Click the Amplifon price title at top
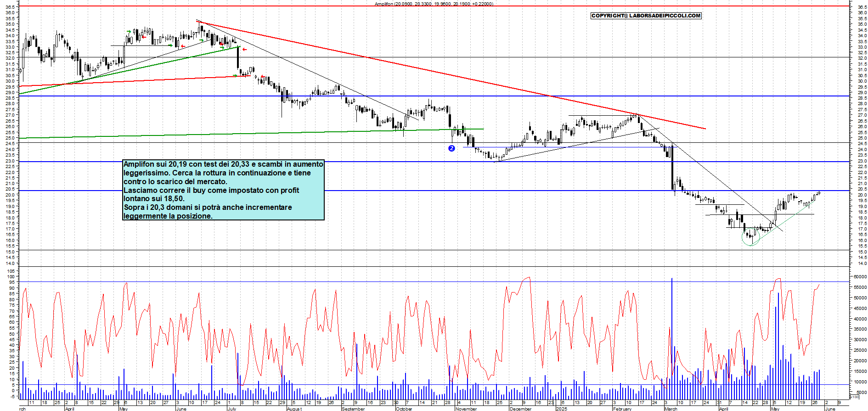Image resolution: width=868 pixels, height=411 pixels. (x=434, y=4)
